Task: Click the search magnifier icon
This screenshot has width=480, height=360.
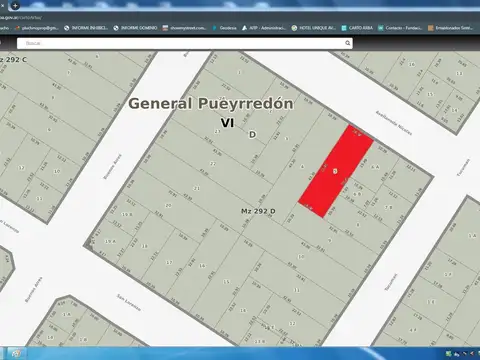Action: coord(348,43)
